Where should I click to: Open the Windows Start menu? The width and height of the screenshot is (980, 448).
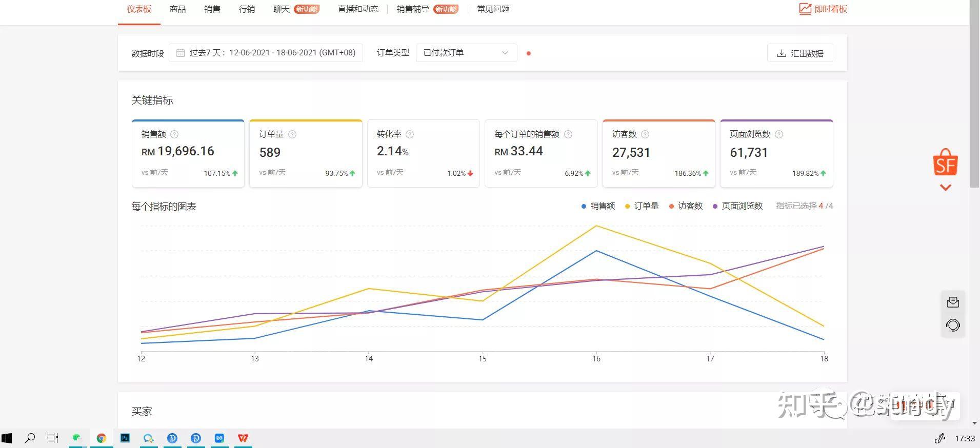click(7, 438)
